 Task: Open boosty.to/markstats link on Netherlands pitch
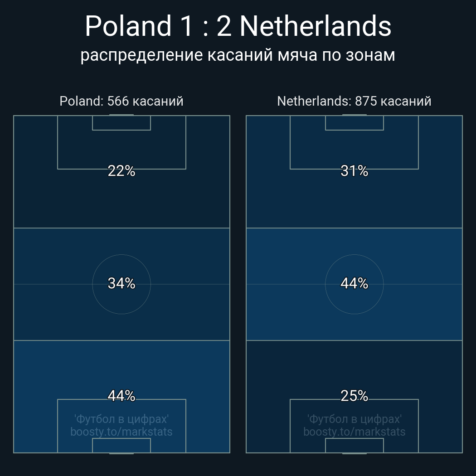click(354, 432)
